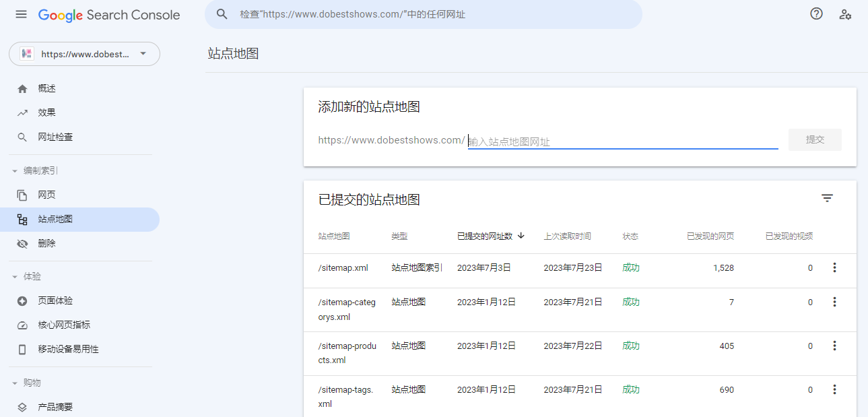Screen dimensions: 868x417
Task: Click the 状态 column header
Action: 630,236
